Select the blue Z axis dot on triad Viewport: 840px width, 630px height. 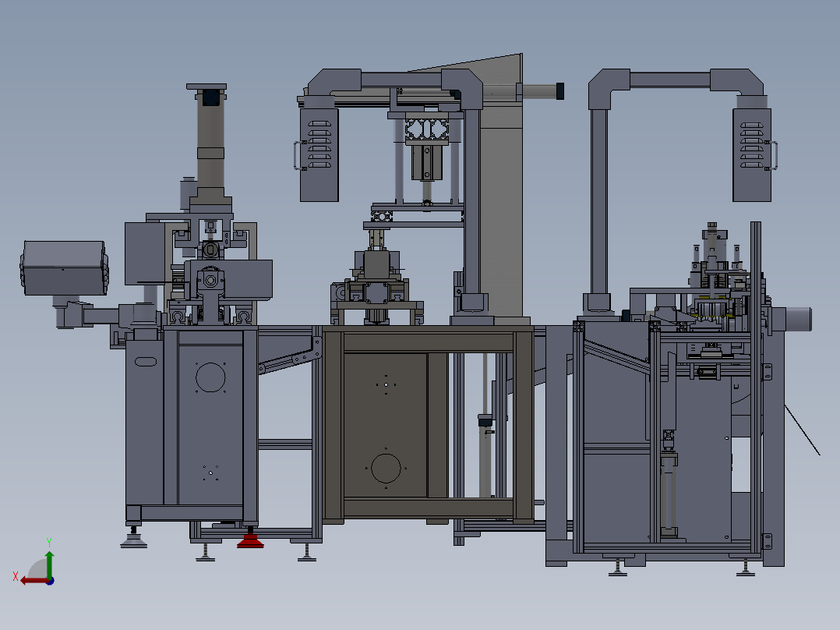[51, 581]
